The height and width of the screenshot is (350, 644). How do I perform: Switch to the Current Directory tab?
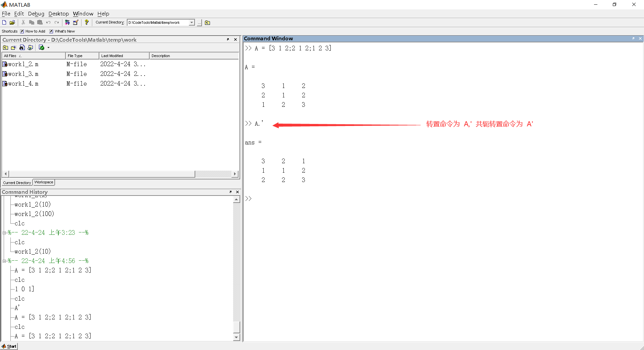click(x=17, y=183)
